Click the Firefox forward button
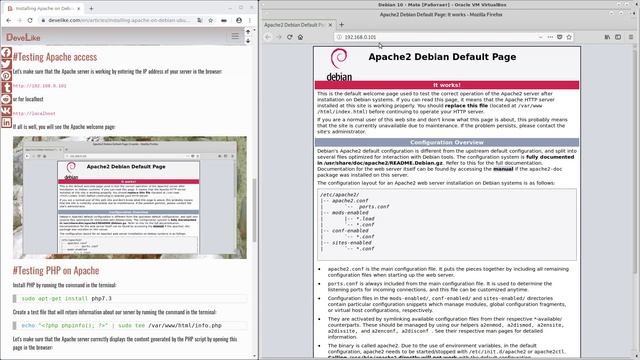The width and height of the screenshot is (640, 360). pos(279,37)
